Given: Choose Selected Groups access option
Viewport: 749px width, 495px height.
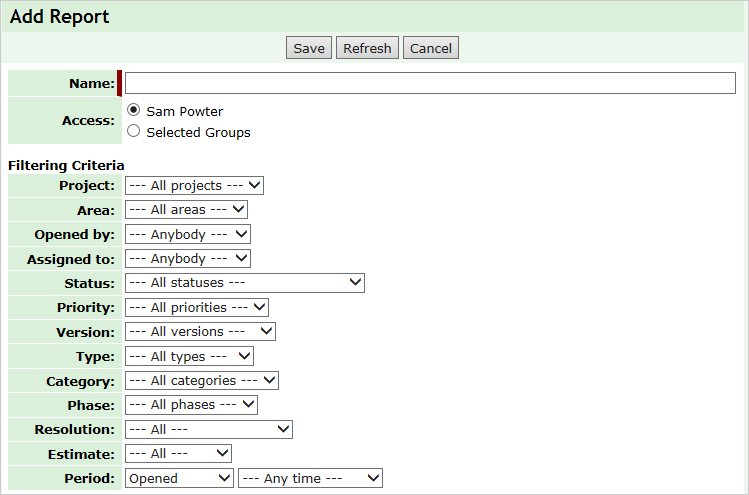Looking at the screenshot, I should (x=133, y=131).
